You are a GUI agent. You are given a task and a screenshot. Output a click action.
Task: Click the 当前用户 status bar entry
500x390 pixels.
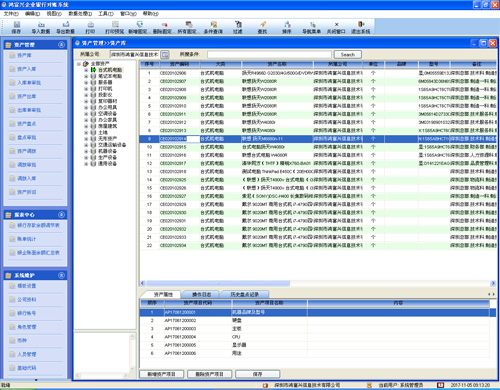click(x=400, y=385)
